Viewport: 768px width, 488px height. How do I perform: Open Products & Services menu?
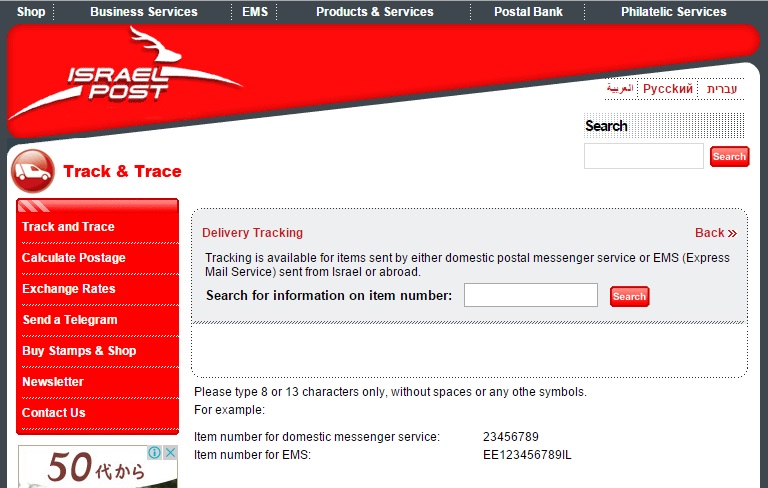point(375,12)
